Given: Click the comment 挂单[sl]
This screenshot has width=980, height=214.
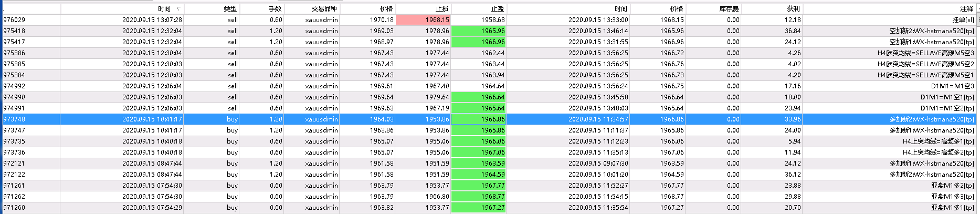Looking at the screenshot, I should coord(963,19).
